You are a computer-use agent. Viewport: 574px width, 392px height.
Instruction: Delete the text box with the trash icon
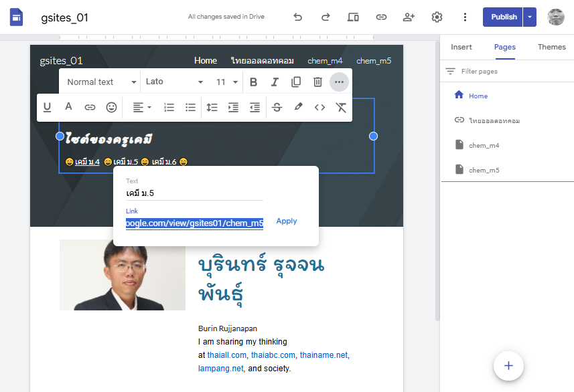tap(317, 82)
